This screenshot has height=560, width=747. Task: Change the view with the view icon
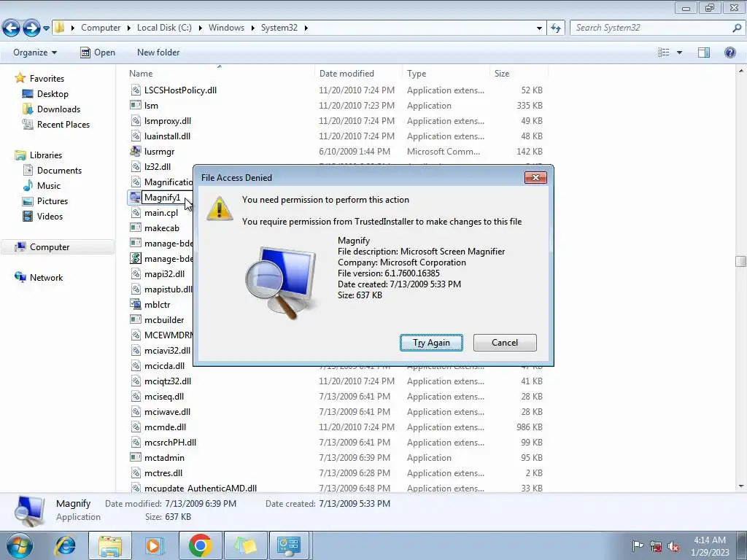[x=663, y=52]
